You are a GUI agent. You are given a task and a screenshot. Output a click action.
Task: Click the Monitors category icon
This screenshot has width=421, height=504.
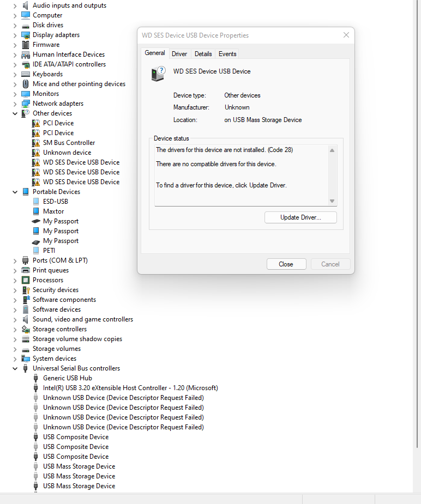coord(26,94)
